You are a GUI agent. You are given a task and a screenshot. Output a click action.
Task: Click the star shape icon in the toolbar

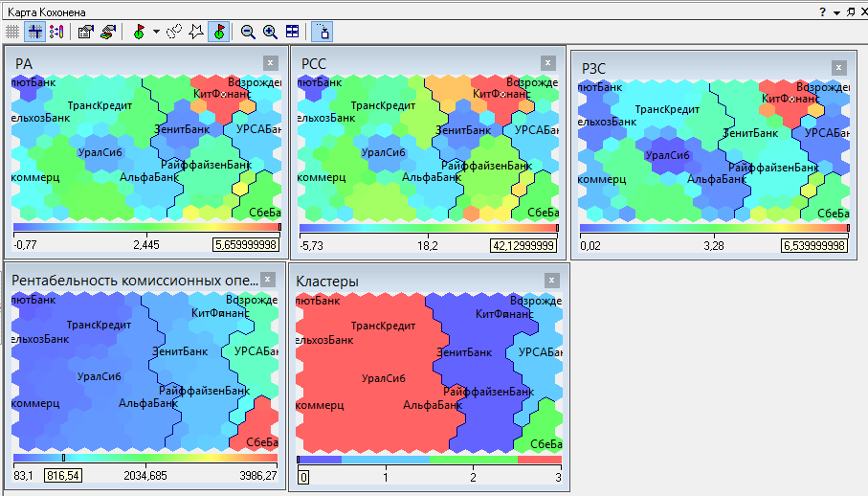[196, 33]
